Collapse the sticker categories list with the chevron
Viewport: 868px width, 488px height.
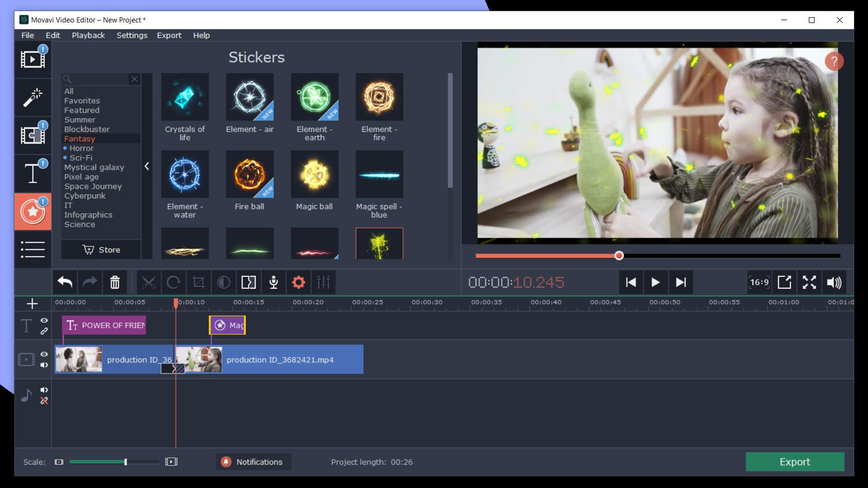click(147, 166)
